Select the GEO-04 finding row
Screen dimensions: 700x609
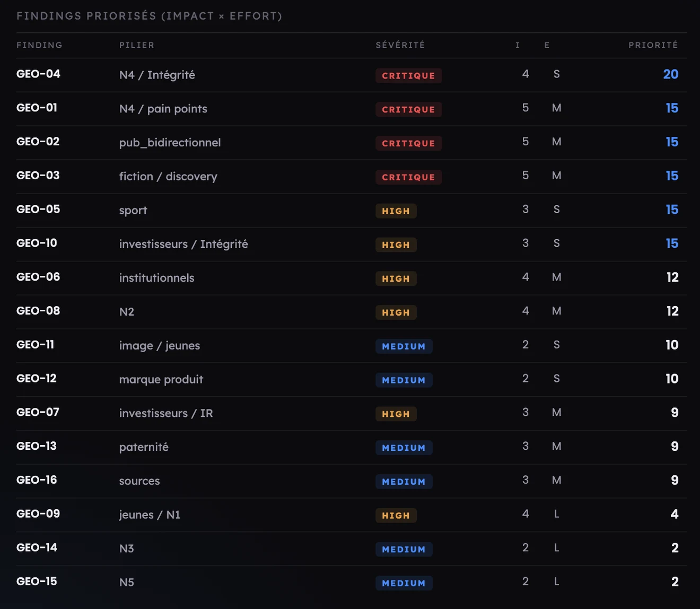pos(352,75)
